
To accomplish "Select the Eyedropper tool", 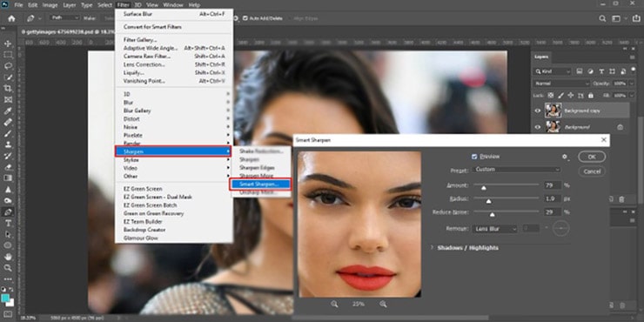I will [8, 111].
